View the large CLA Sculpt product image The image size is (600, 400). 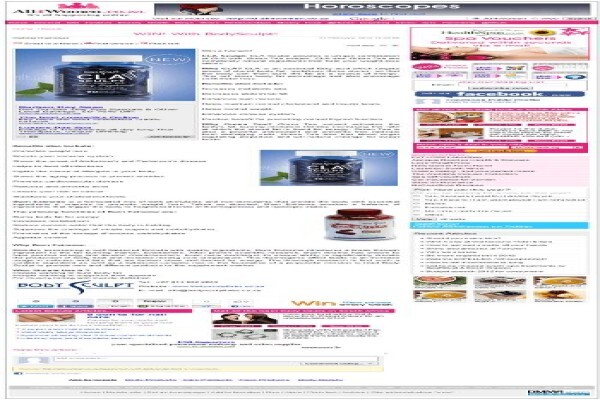105,75
